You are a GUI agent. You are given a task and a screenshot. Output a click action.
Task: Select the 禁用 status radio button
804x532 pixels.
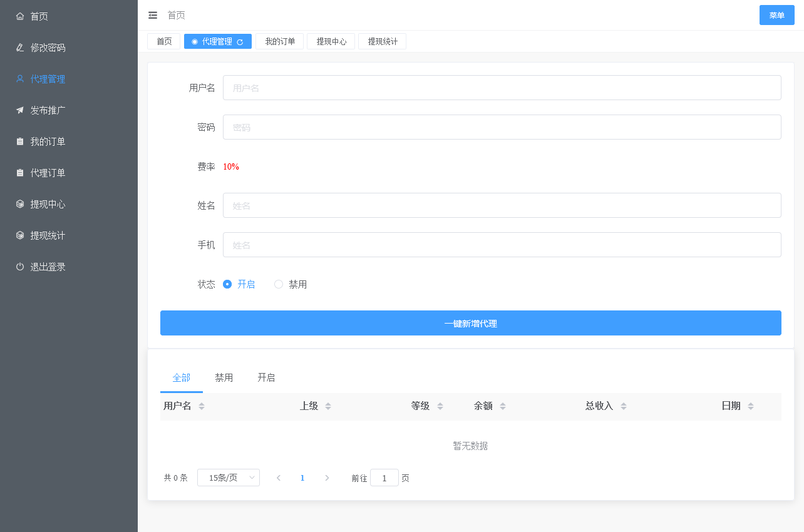pyautogui.click(x=279, y=284)
